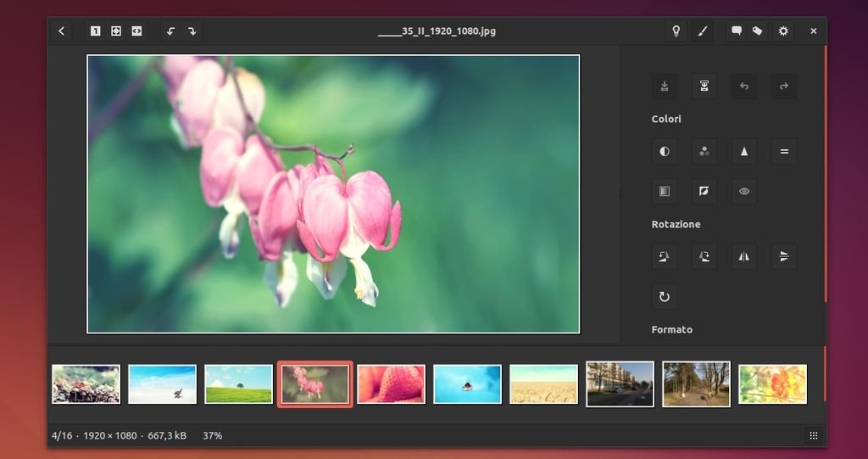Rotate right tool under Rotazione

pos(704,256)
